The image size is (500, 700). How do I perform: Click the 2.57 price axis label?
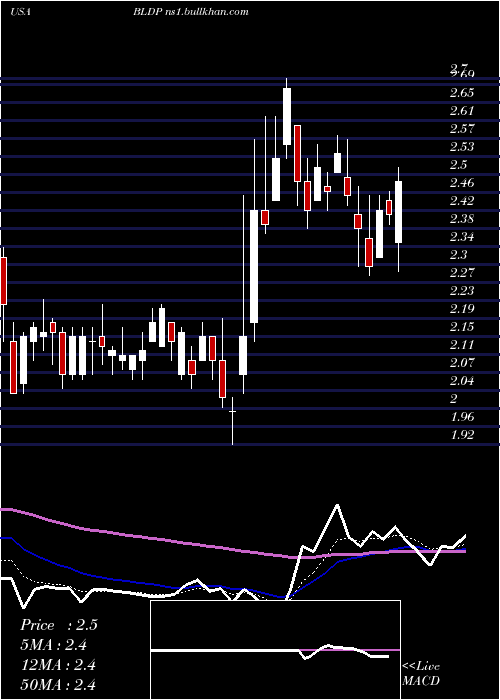[462, 129]
